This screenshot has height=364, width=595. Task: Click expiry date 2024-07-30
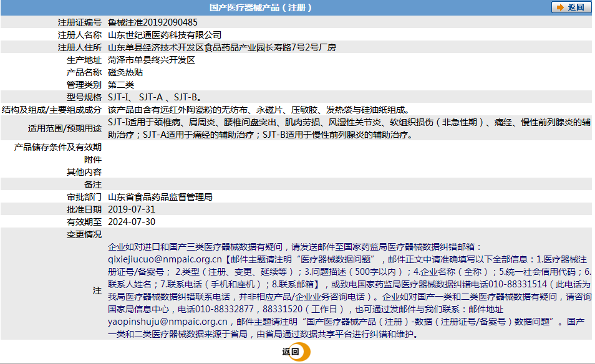pos(132,222)
